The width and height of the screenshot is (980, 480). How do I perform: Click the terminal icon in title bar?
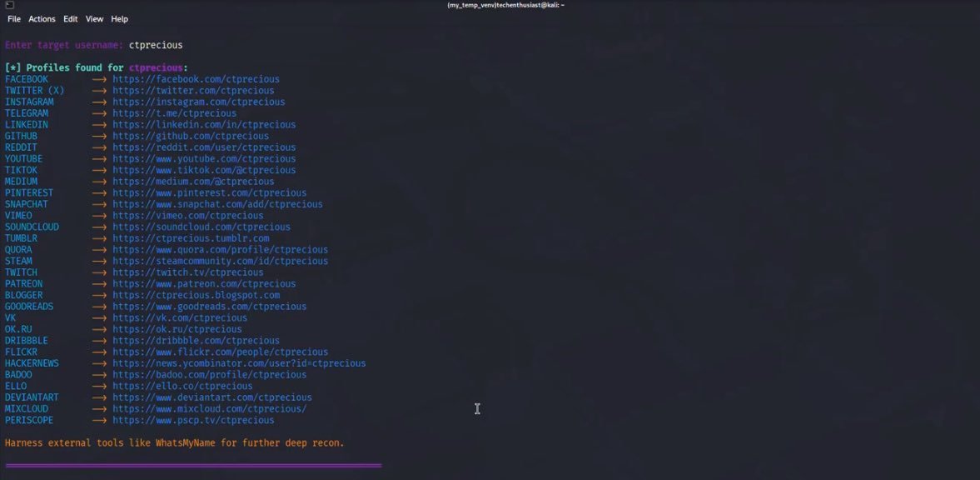(9, 5)
